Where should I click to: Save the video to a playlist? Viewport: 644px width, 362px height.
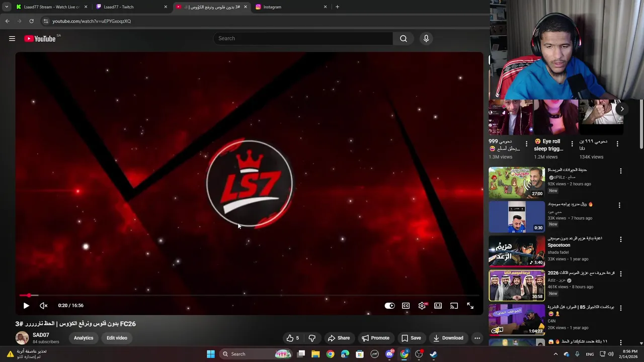point(411,338)
